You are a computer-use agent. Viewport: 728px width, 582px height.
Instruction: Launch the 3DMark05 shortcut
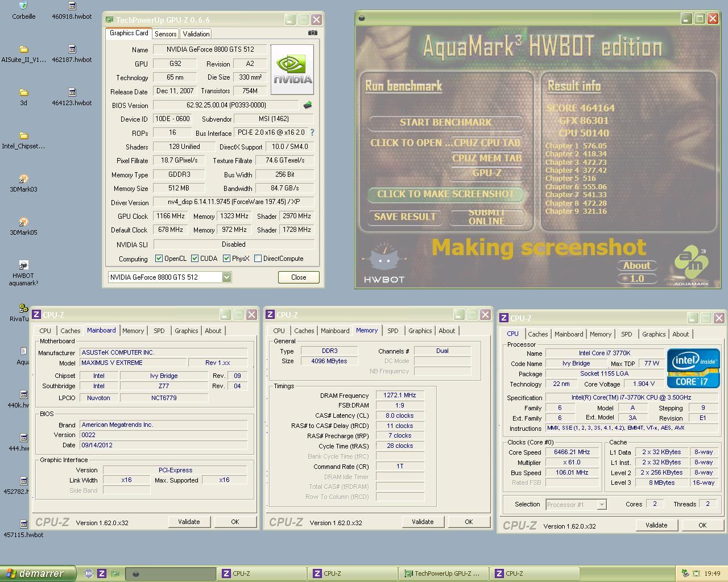(23, 222)
